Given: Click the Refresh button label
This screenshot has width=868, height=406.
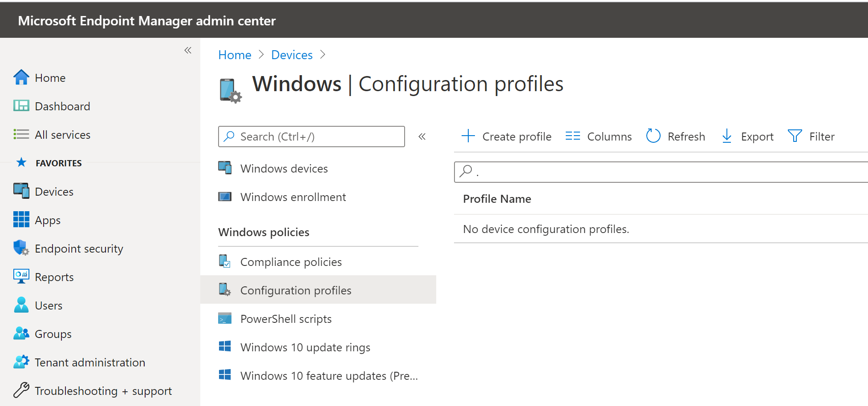Looking at the screenshot, I should pos(686,137).
